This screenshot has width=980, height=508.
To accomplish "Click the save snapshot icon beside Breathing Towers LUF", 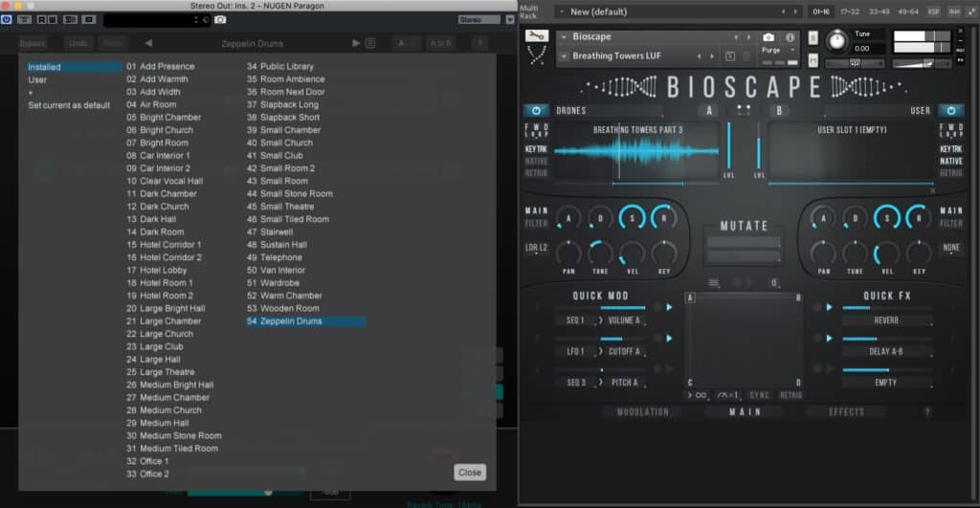I will tap(730, 56).
